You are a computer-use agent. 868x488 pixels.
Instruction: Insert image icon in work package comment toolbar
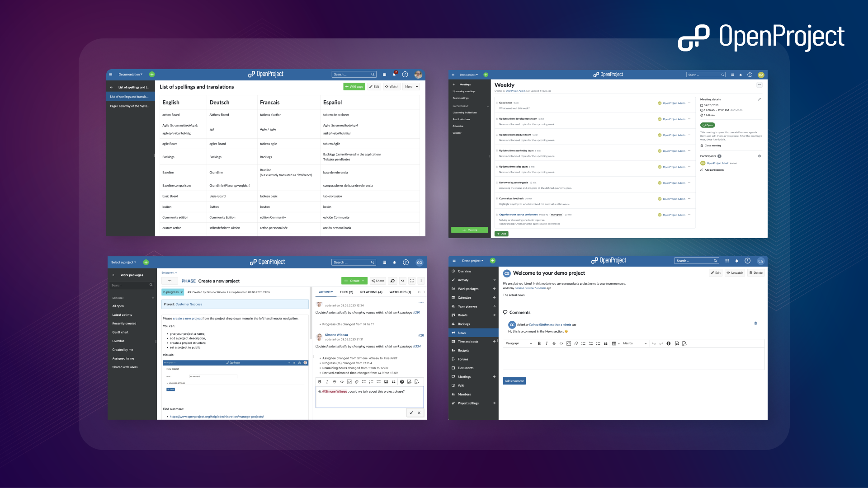(386, 382)
